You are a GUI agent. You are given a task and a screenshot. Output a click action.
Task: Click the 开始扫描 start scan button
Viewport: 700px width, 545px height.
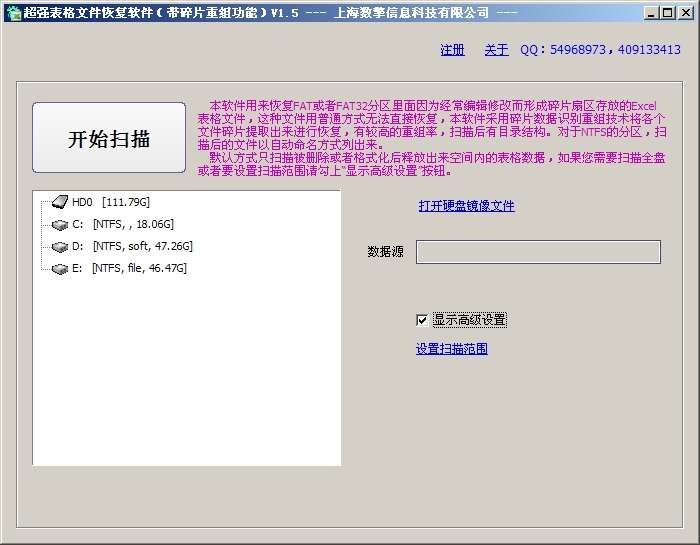coord(109,137)
